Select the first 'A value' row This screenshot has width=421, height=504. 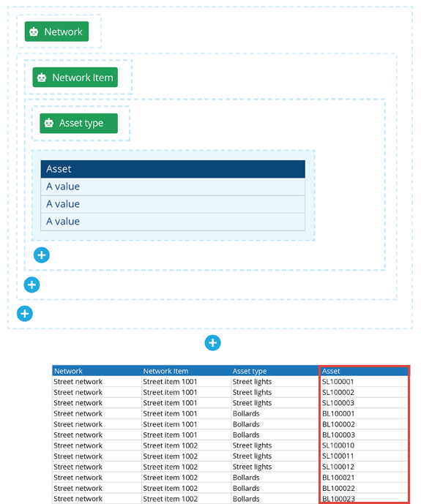point(173,187)
